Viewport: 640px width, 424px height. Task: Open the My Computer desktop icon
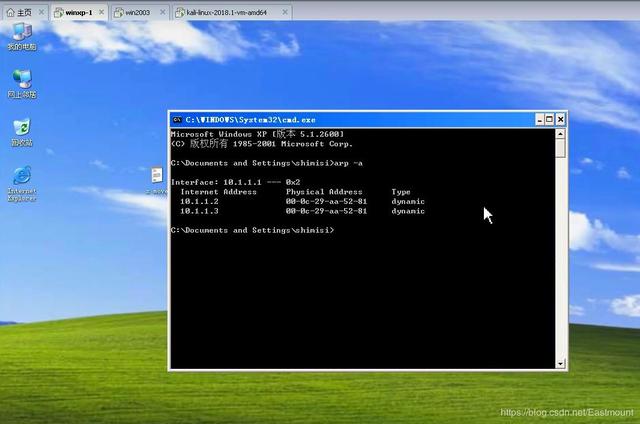(x=22, y=36)
